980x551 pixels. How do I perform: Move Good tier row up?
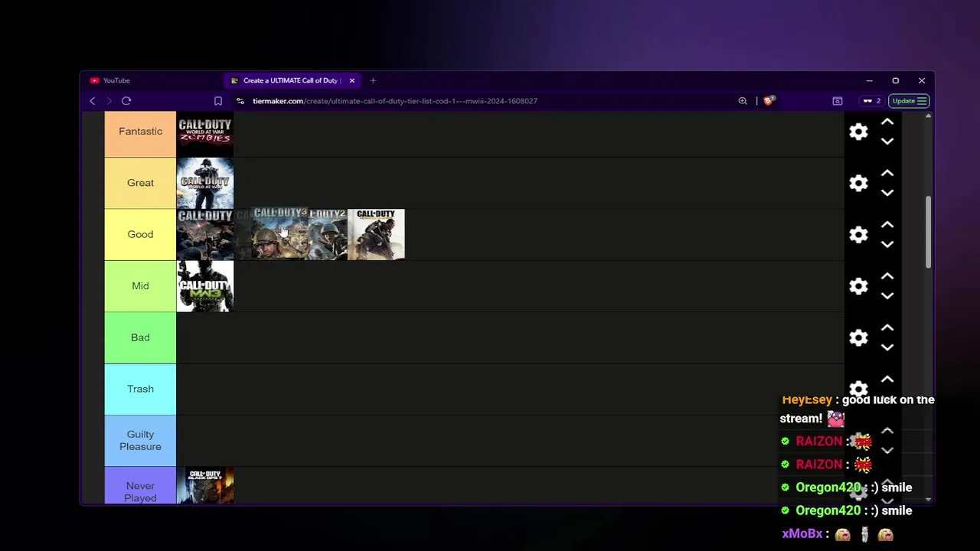(x=887, y=224)
